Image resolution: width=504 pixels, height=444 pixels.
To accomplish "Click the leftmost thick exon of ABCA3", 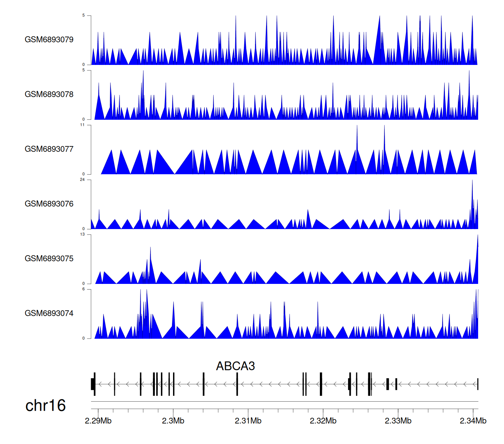I will (93, 384).
